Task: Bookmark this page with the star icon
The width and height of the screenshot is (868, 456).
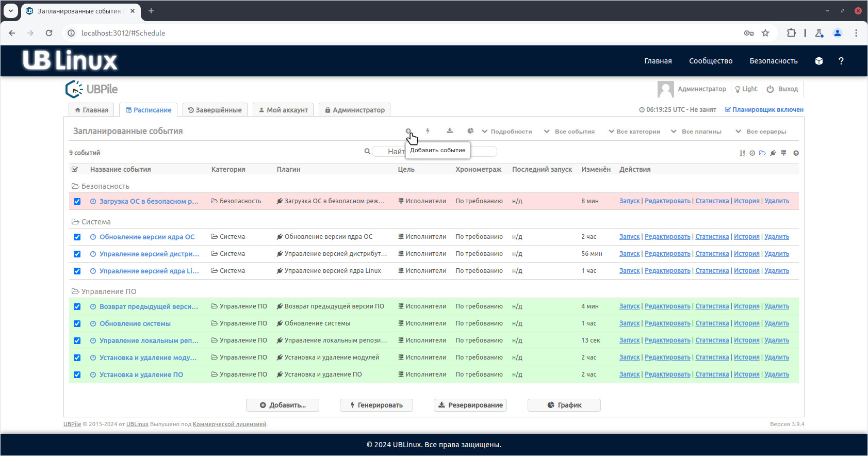Action: [765, 33]
